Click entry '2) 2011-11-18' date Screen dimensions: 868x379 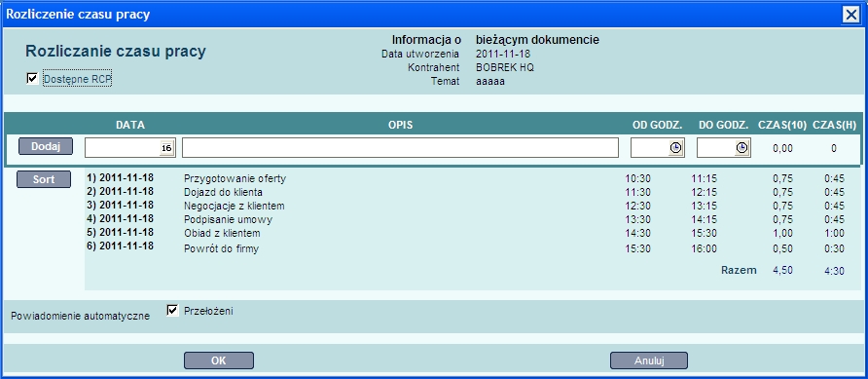click(x=120, y=191)
